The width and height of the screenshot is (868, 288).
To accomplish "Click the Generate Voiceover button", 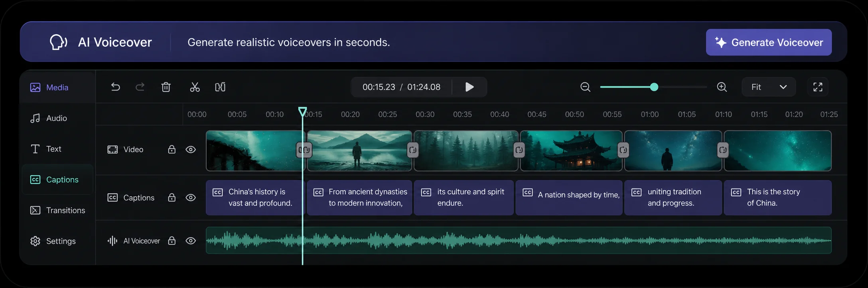I will point(769,42).
